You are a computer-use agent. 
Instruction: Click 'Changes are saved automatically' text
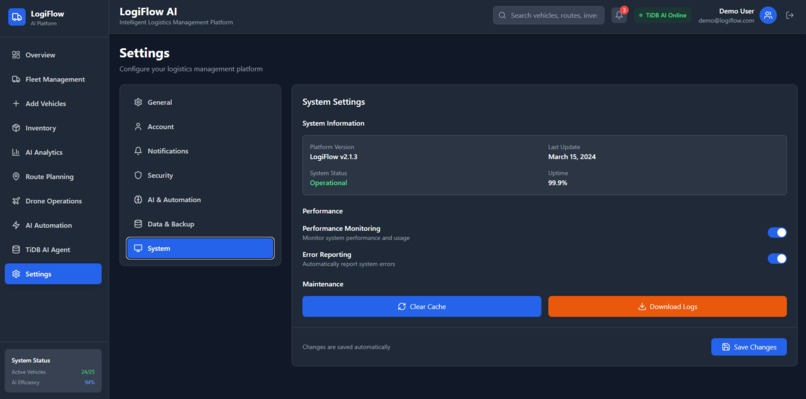(x=346, y=347)
